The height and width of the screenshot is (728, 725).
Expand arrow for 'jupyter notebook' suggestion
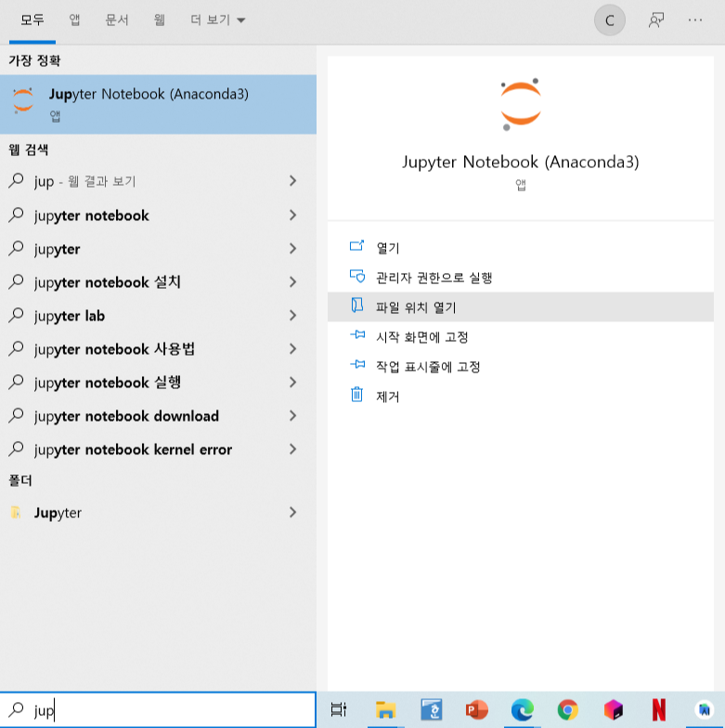(x=292, y=215)
